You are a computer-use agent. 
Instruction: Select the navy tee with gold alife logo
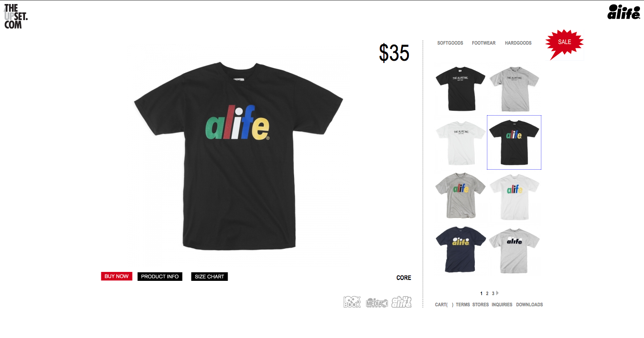point(461,249)
